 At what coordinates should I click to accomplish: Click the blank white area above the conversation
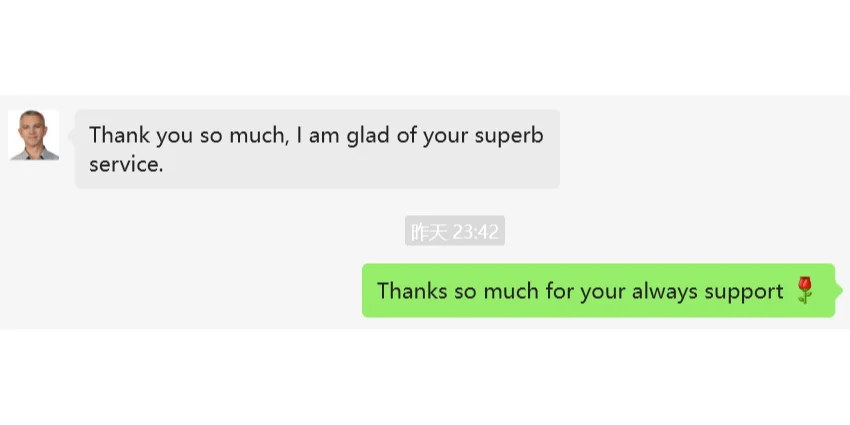tap(425, 45)
